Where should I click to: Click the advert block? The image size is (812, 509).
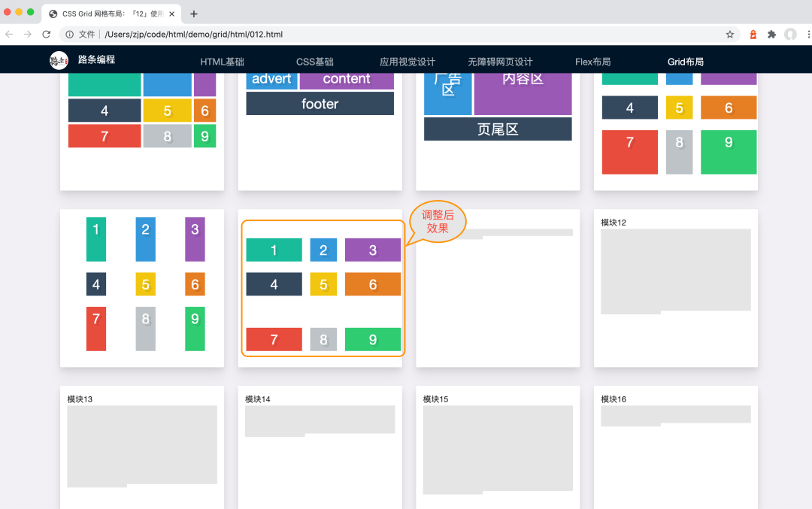point(271,80)
